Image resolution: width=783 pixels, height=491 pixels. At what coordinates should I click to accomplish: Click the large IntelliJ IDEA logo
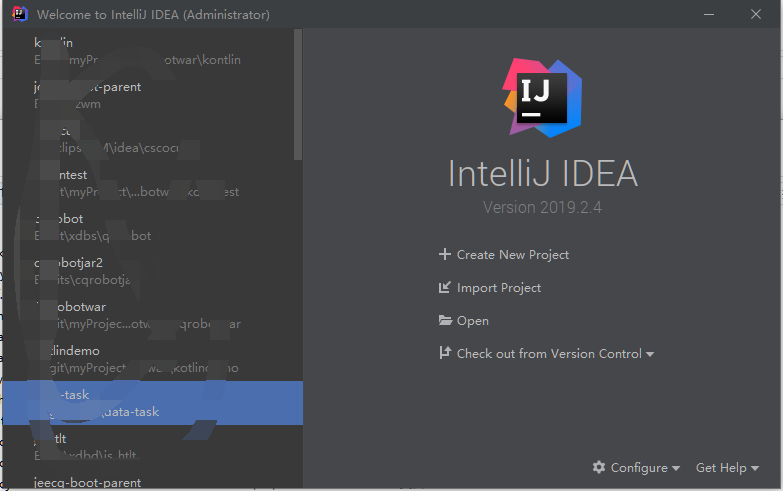(542, 98)
